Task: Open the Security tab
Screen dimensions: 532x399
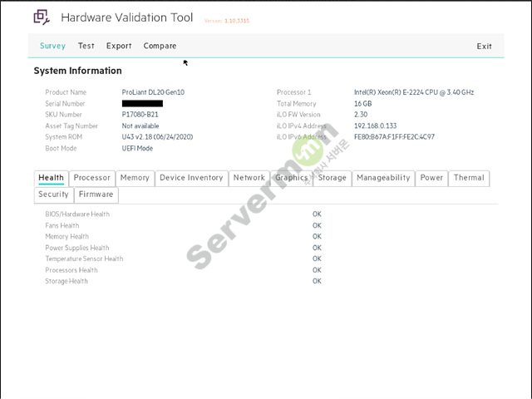Action: (53, 195)
